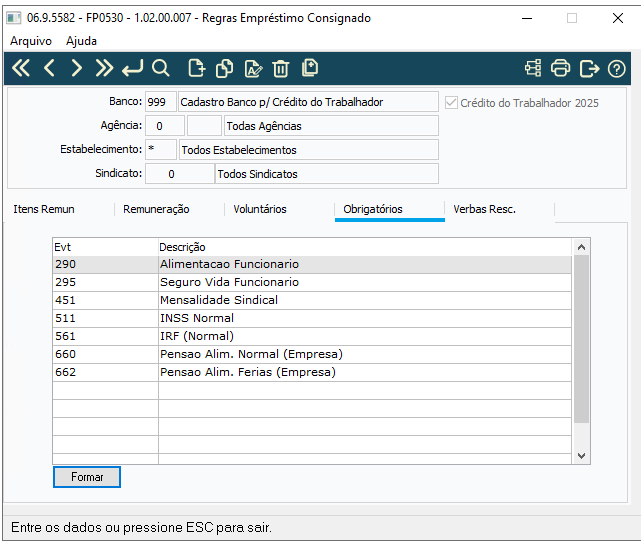Go to first record double-left arrow
Viewport: 643px width, 541px height.
pos(21,68)
